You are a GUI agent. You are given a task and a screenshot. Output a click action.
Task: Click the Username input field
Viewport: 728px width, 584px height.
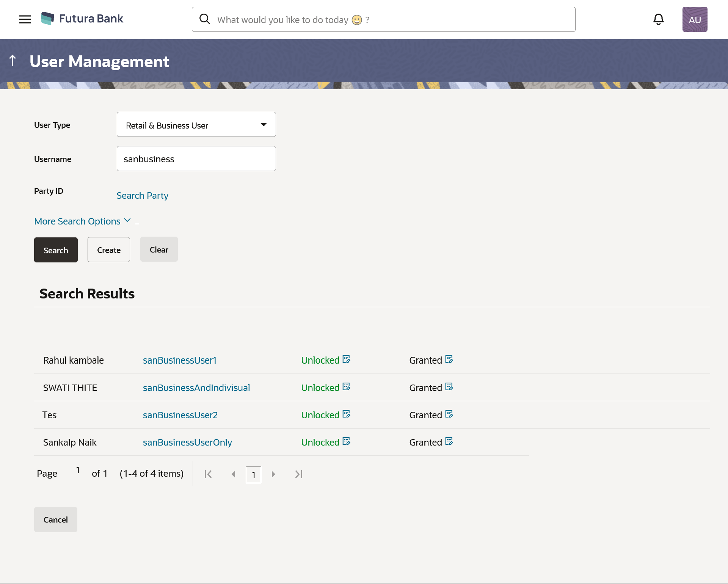pyautogui.click(x=196, y=159)
